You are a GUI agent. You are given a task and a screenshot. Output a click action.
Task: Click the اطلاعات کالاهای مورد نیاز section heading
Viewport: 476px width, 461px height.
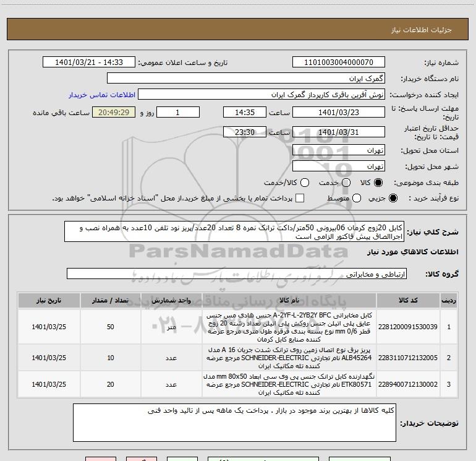tap(412, 252)
